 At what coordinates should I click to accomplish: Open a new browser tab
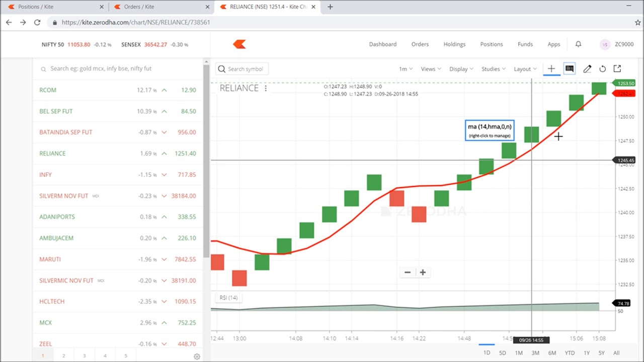[330, 7]
